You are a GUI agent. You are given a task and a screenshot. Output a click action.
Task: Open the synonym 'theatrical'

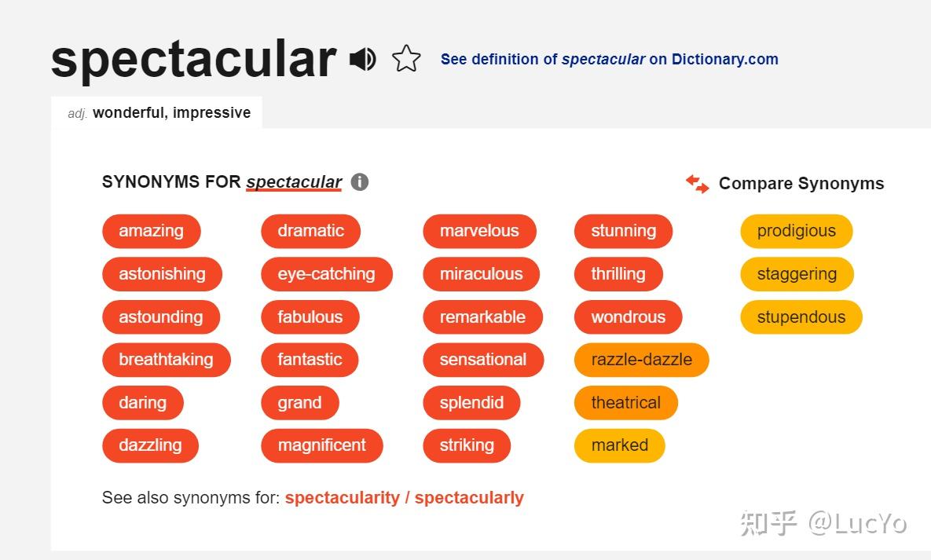626,403
